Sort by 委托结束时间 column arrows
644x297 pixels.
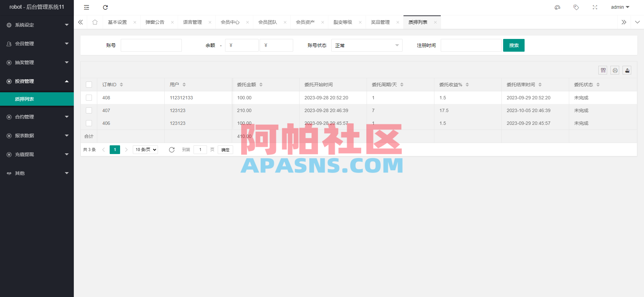540,85
